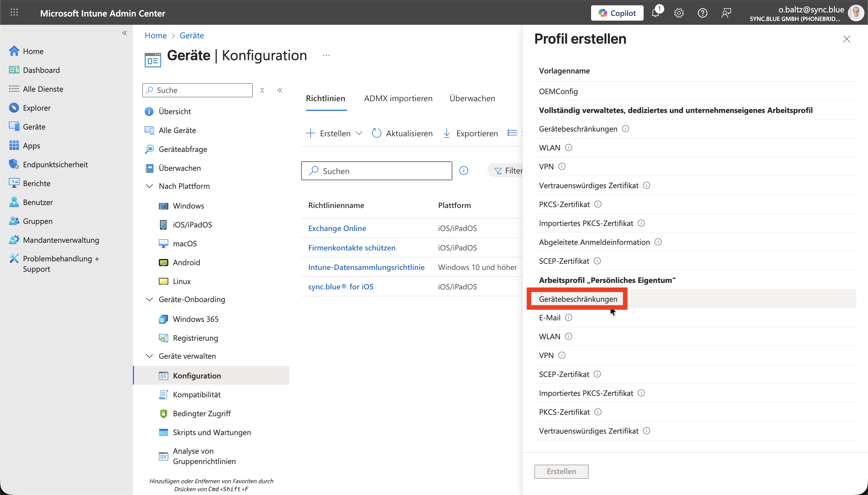Click the app launcher grid icon
This screenshot has width=868, height=495.
(14, 13)
